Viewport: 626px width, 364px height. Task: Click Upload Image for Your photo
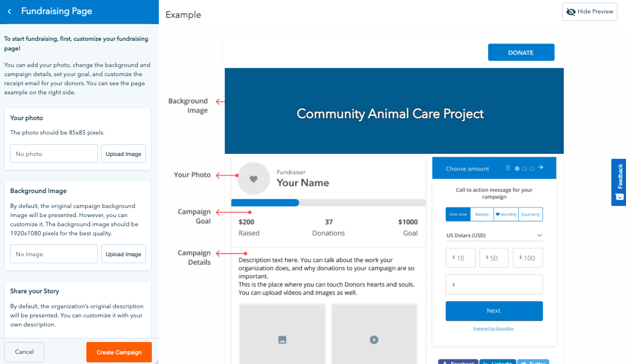click(x=123, y=154)
